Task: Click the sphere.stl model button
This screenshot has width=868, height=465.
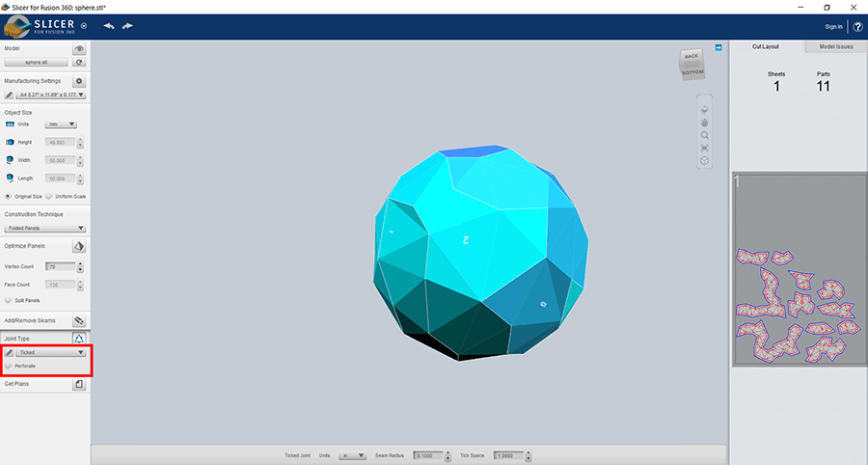Action: (x=36, y=63)
